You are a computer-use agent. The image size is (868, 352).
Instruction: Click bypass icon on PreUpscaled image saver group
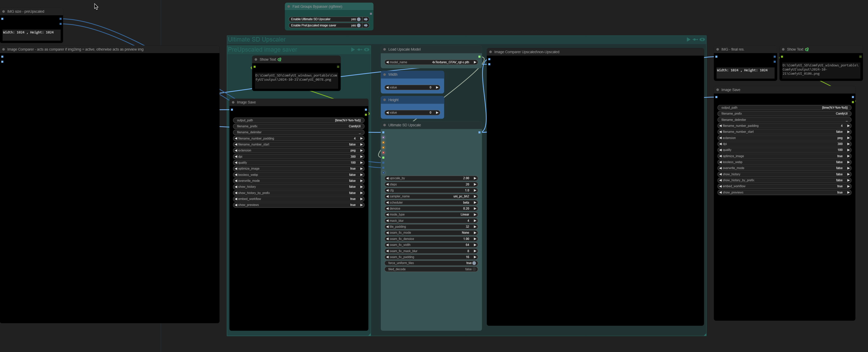point(360,50)
